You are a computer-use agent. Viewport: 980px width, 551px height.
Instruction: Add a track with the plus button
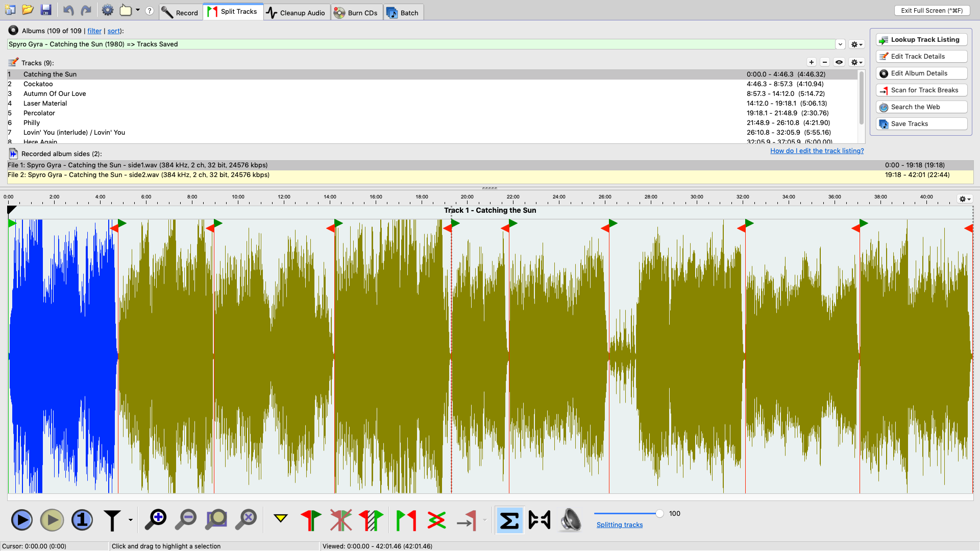coord(812,62)
